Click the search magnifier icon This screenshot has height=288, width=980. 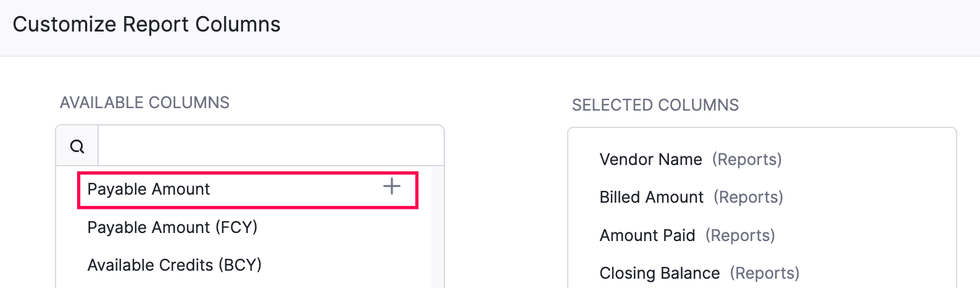pyautogui.click(x=77, y=146)
